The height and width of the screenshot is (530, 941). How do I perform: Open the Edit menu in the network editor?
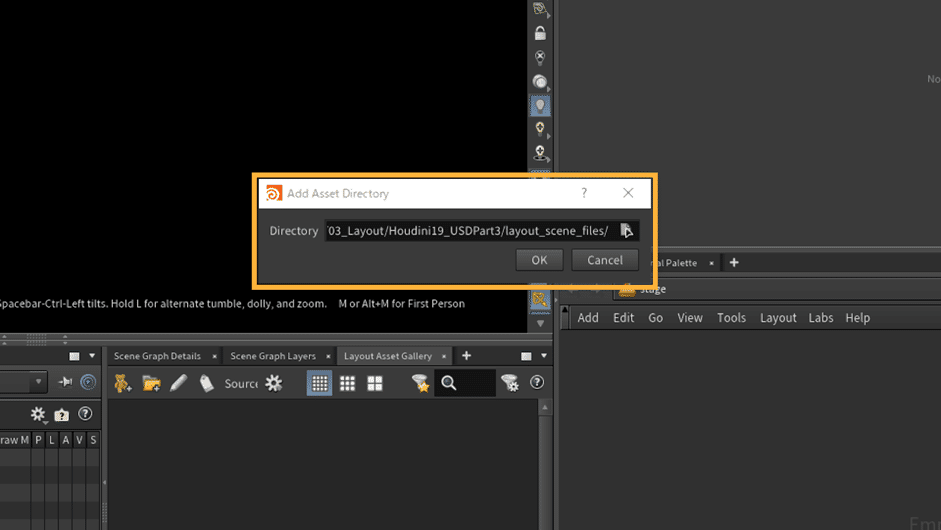[x=623, y=318]
